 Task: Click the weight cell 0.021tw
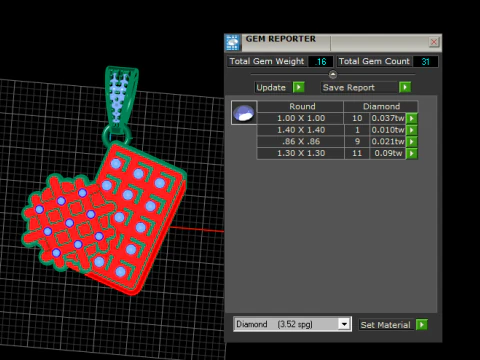388,142
